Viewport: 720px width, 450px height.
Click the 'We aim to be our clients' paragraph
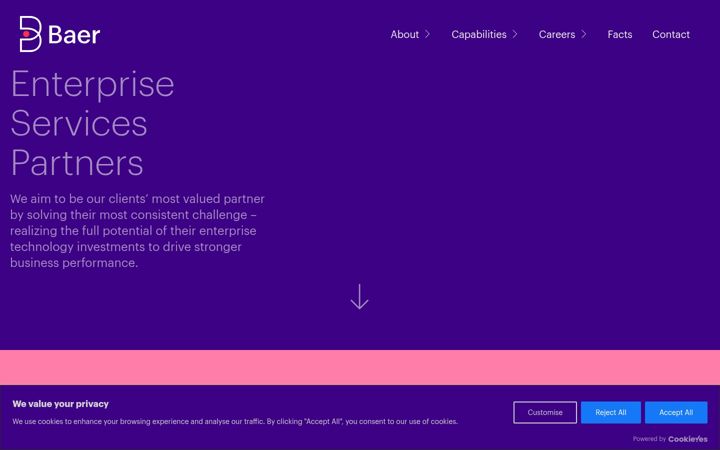(x=137, y=231)
